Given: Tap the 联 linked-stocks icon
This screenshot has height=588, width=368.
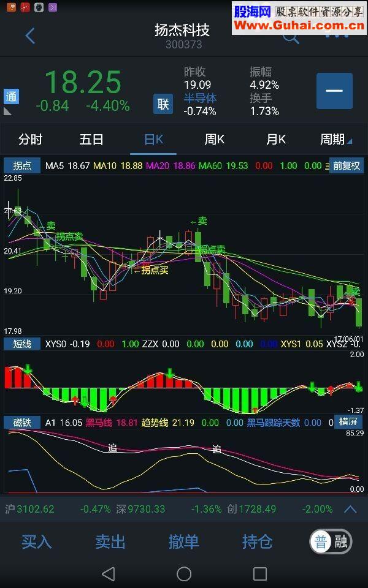Looking at the screenshot, I should point(163,104).
